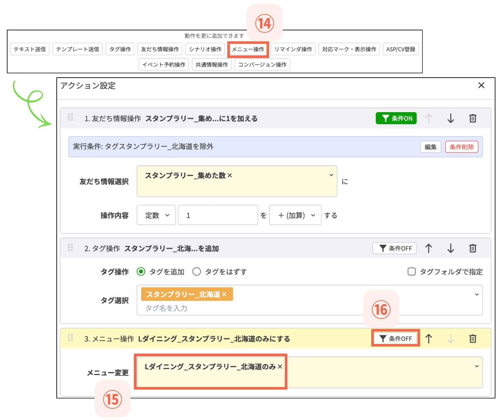Move the タグ操作 action up with arrow icon
504x420 pixels.
pyautogui.click(x=429, y=248)
